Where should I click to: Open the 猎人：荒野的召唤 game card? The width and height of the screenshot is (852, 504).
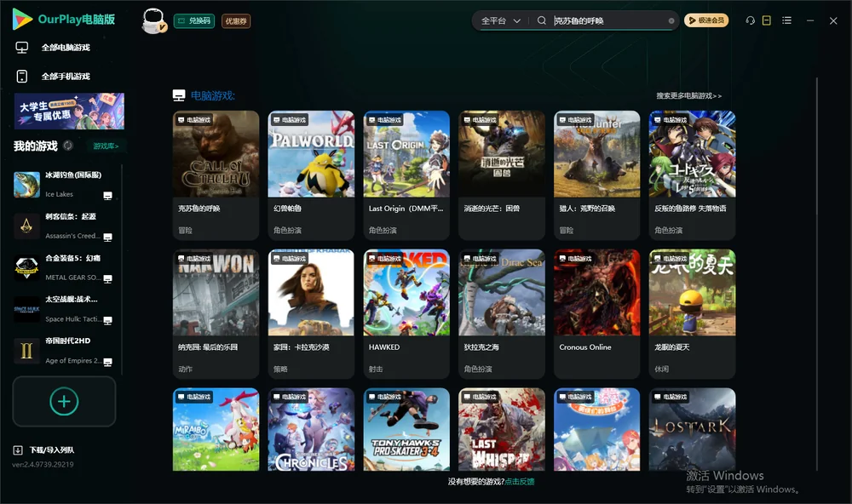tap(596, 175)
